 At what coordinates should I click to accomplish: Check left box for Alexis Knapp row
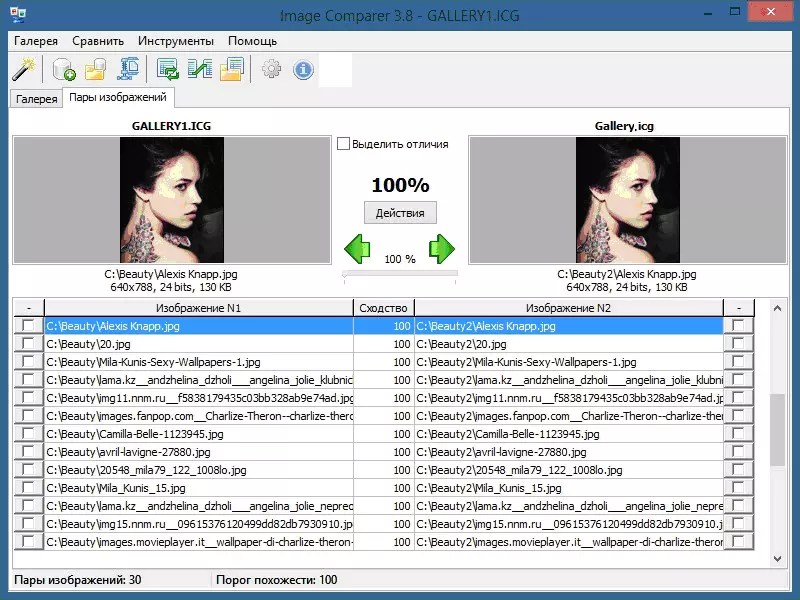pyautogui.click(x=28, y=326)
